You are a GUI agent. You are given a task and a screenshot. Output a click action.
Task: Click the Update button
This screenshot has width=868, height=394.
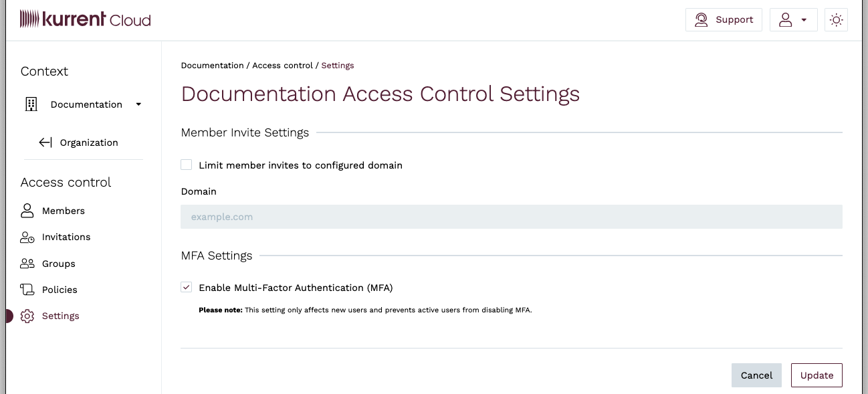pos(817,375)
